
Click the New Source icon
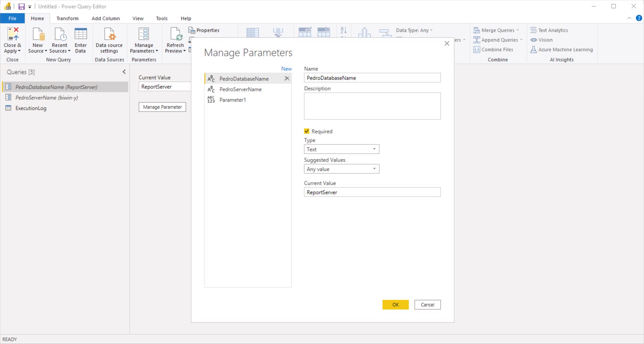point(38,34)
